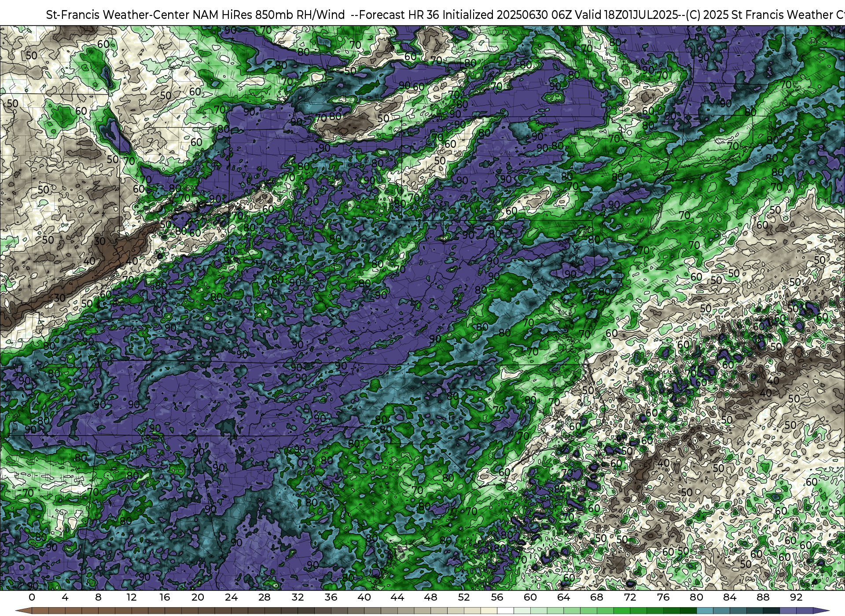Click the colorbar label '56'
Image resolution: width=845 pixels, height=616 pixels.
(497, 597)
